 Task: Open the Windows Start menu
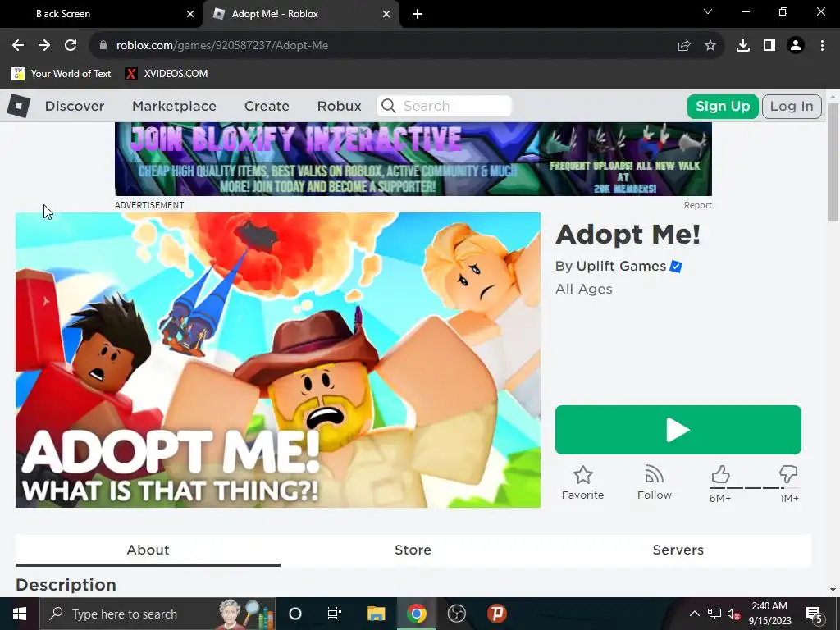(20, 614)
